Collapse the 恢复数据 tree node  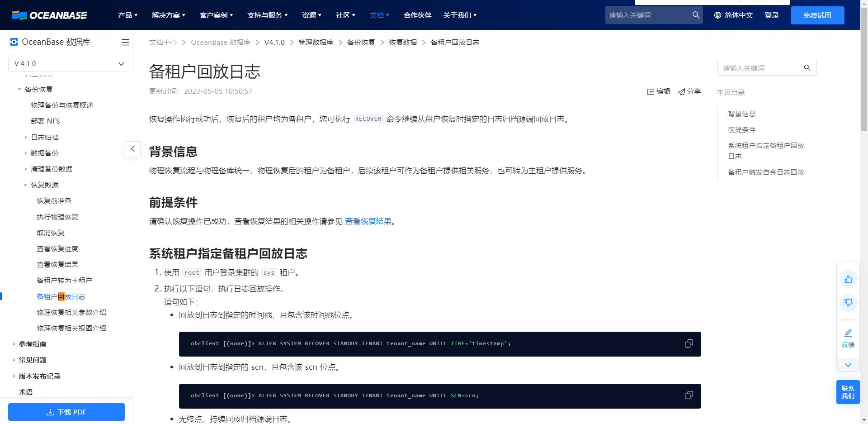[25, 185]
